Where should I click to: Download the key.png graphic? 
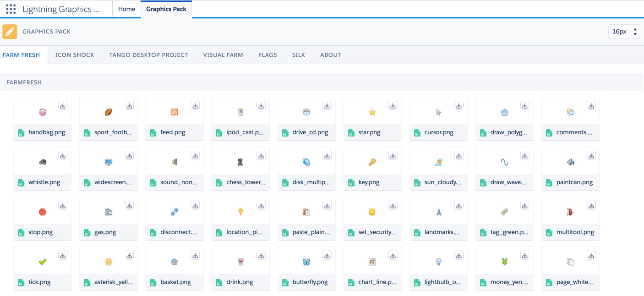[393, 156]
